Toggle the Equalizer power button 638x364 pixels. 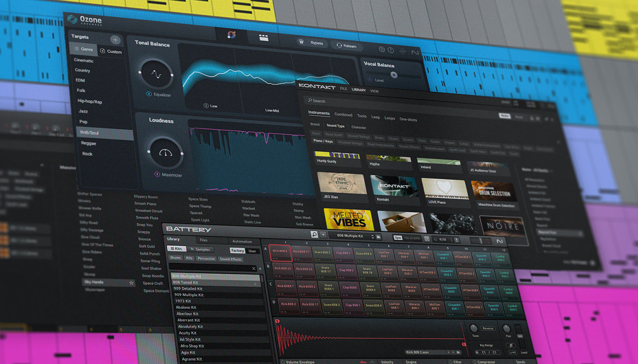pos(149,94)
